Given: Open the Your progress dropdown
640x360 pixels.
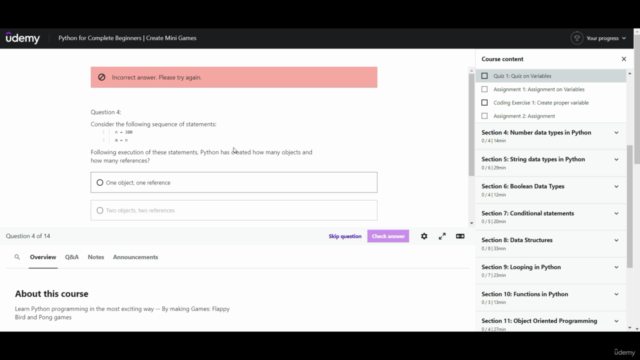Looking at the screenshot, I should 606,38.
